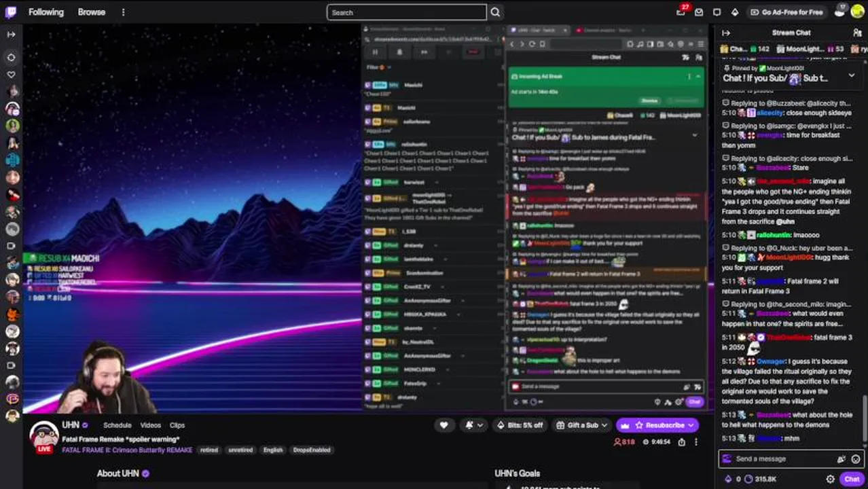868x489 pixels.
Task: Click the top gifter 142 entry
Action: 744,49
